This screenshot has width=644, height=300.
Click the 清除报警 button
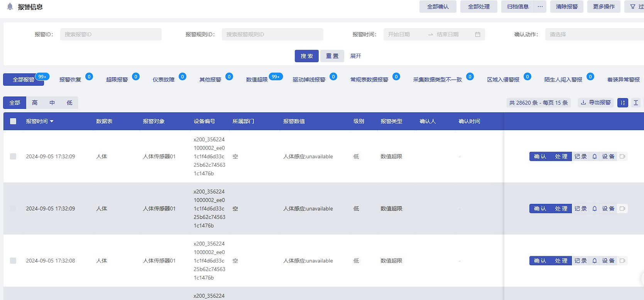pyautogui.click(x=567, y=7)
